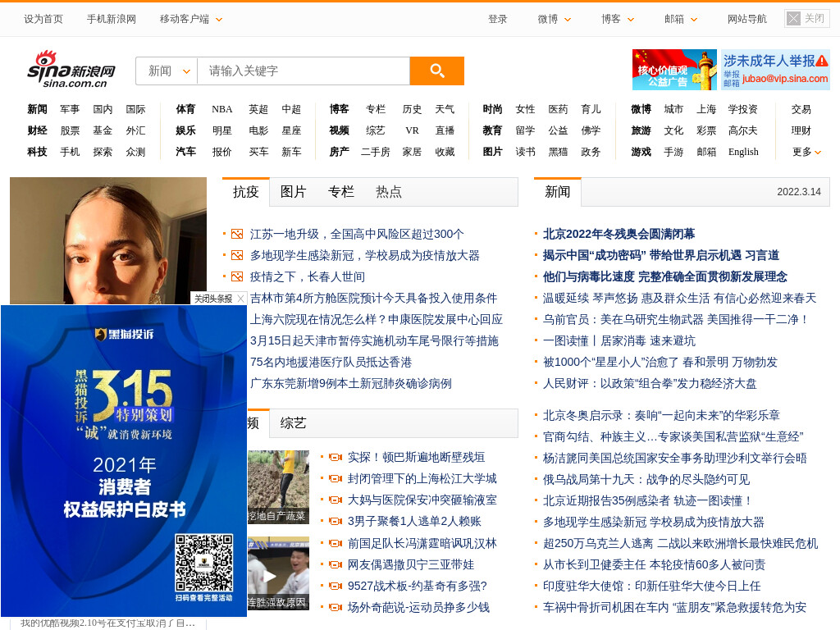Open the 高尔夫 navigation link
The width and height of the screenshot is (840, 630).
[743, 130]
